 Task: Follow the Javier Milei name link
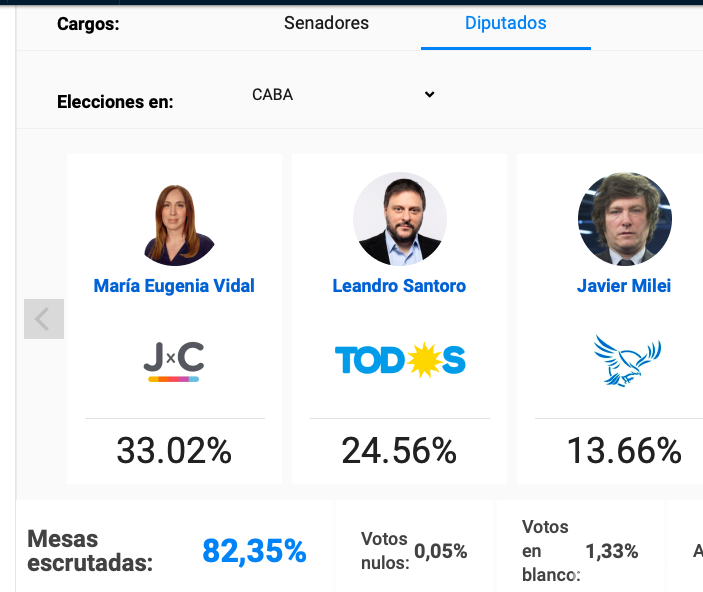coord(624,286)
